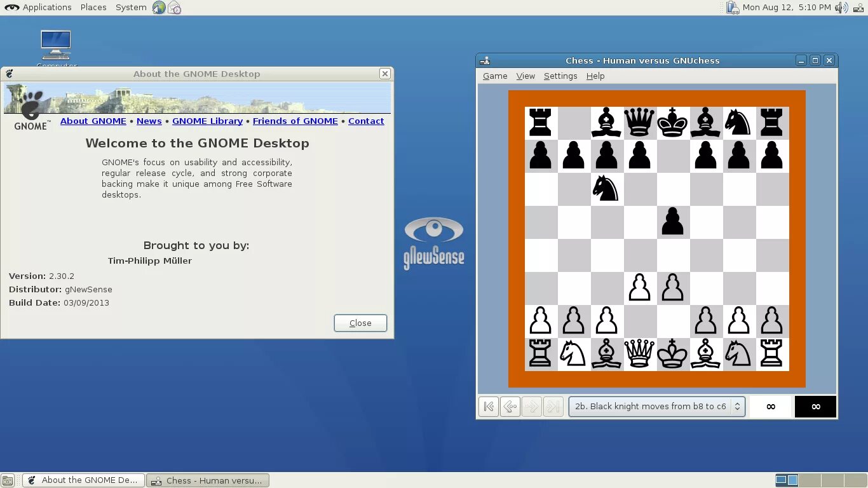Click the black player's clock
This screenshot has width=868, height=488.
pos(815,407)
